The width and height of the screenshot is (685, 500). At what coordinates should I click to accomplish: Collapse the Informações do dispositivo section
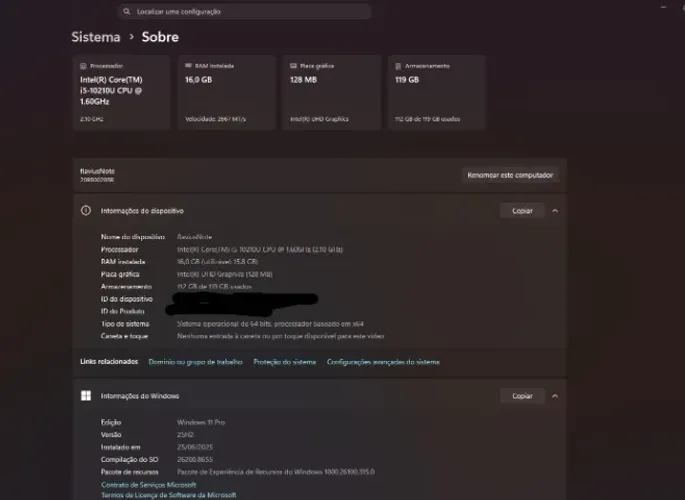point(555,211)
